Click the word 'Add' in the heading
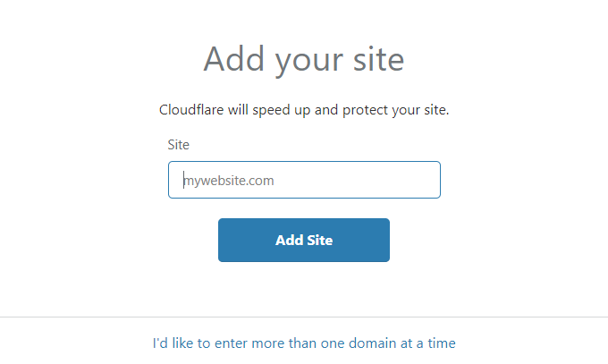Screen dimensions: 608x364 click(234, 59)
